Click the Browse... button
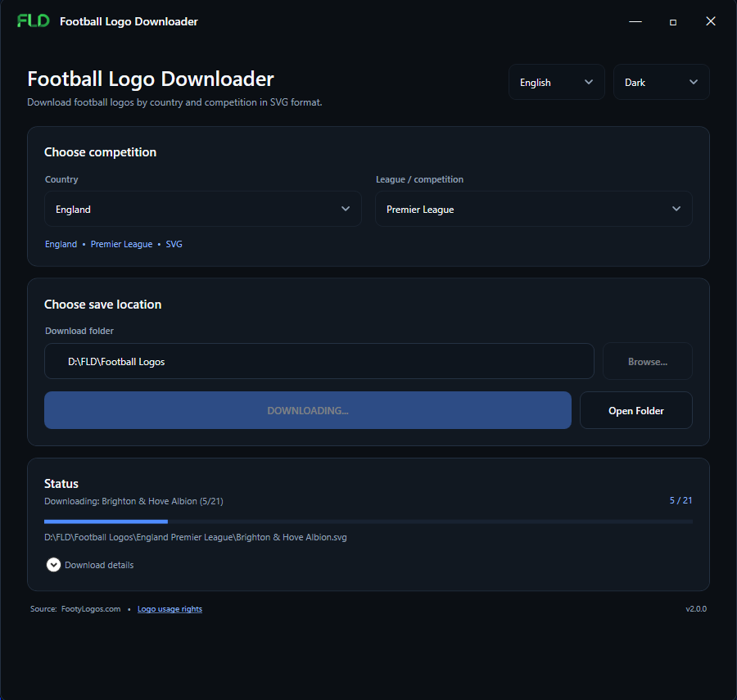 point(647,361)
